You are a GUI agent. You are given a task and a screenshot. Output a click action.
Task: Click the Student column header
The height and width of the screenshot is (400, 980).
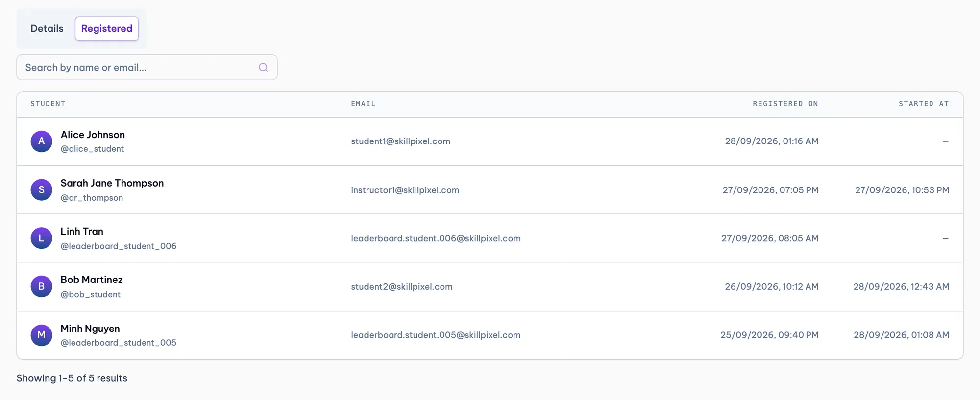48,104
